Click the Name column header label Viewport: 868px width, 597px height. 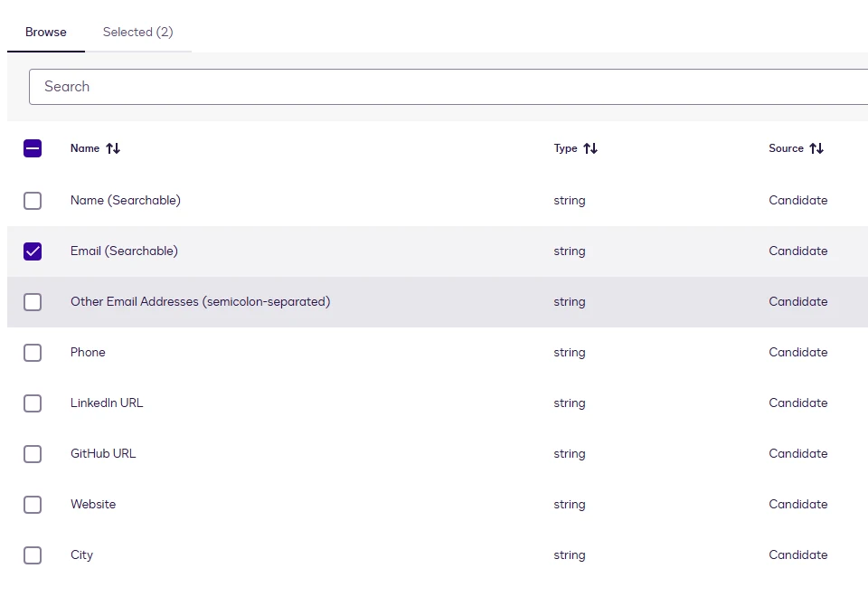click(85, 148)
